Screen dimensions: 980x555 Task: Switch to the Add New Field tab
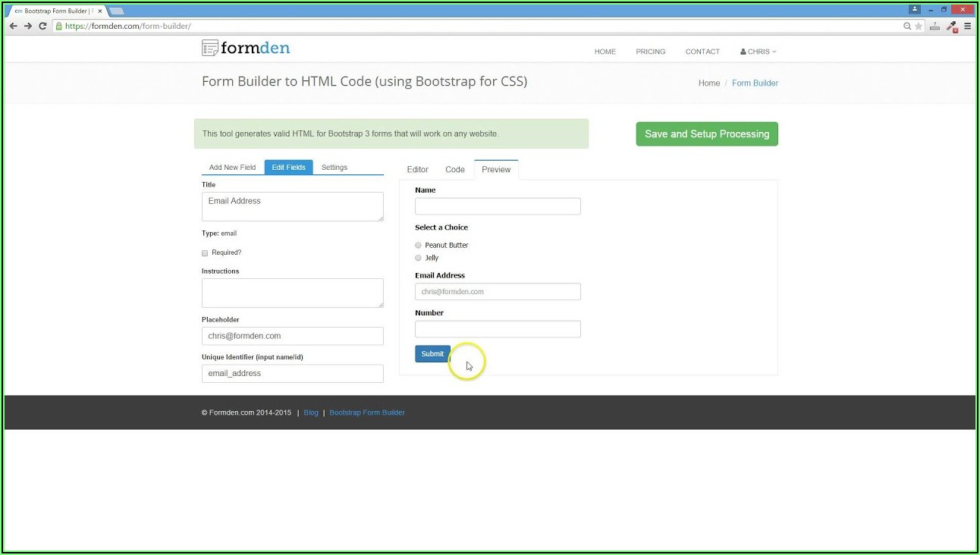232,168
